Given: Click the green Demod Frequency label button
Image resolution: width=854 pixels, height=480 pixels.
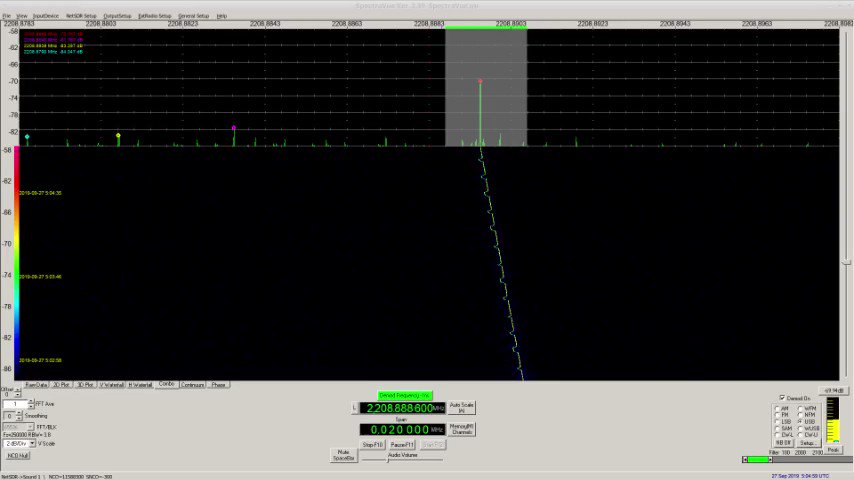Looking at the screenshot, I should [405, 396].
